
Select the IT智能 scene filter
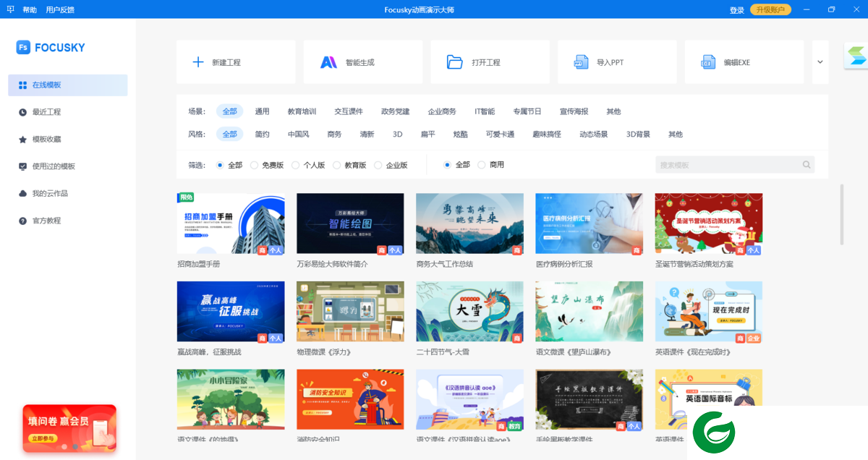click(x=485, y=111)
